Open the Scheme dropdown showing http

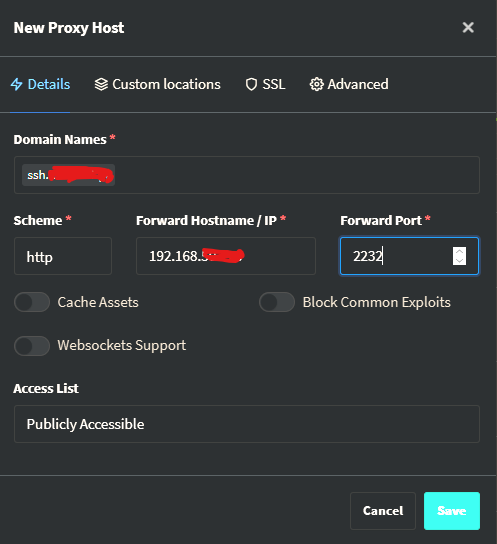click(63, 256)
